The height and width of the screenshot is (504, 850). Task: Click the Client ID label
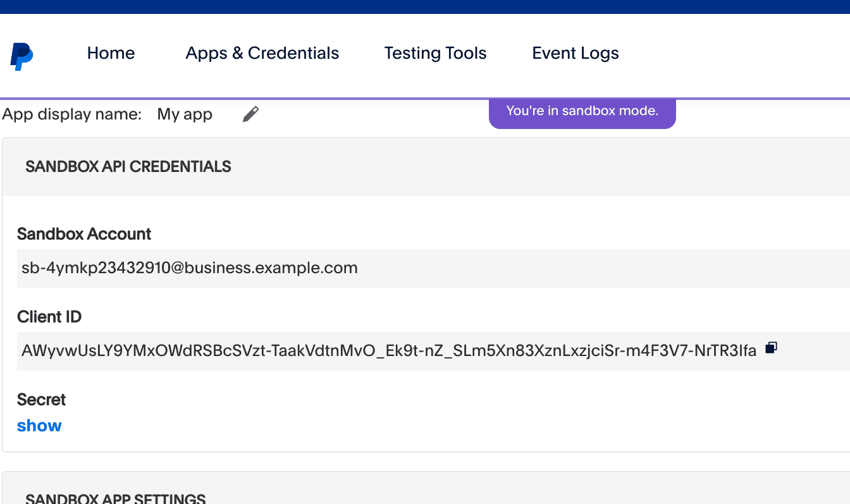(x=49, y=317)
